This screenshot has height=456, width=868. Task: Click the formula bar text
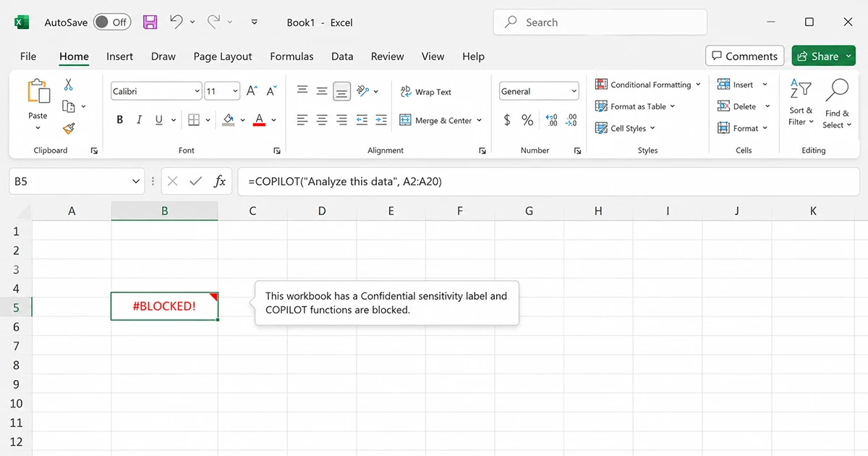point(344,182)
